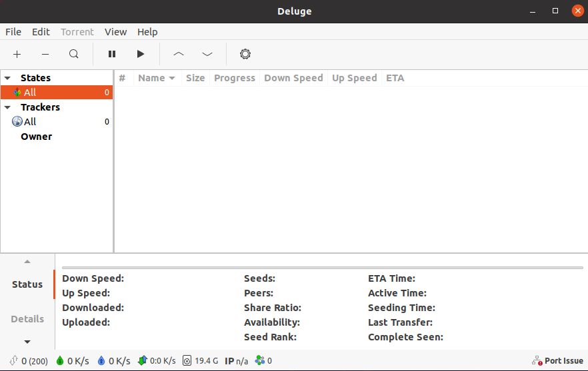
Task: Open the File menu
Action: 13,32
